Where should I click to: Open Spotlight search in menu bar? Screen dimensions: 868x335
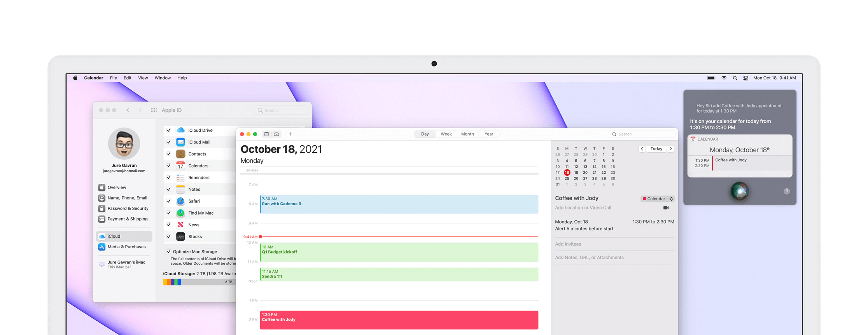[x=735, y=78]
